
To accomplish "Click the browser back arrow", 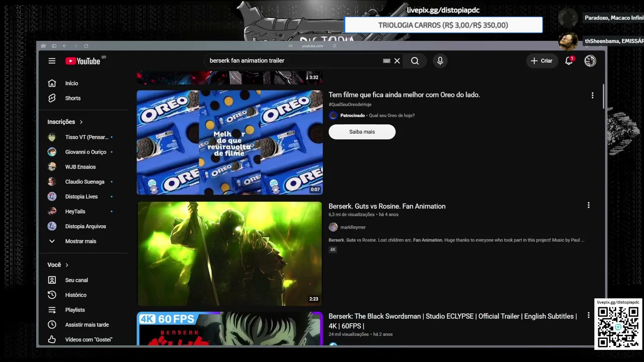I will click(x=64, y=46).
